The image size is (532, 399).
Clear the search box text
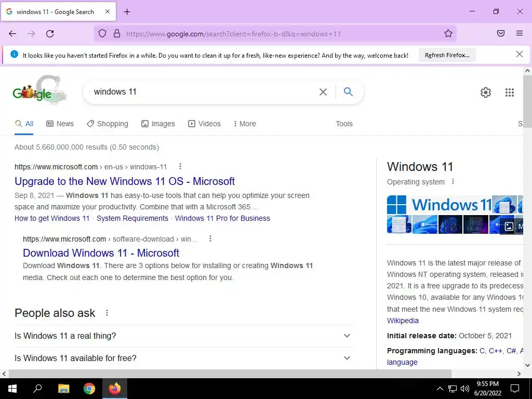(323, 92)
